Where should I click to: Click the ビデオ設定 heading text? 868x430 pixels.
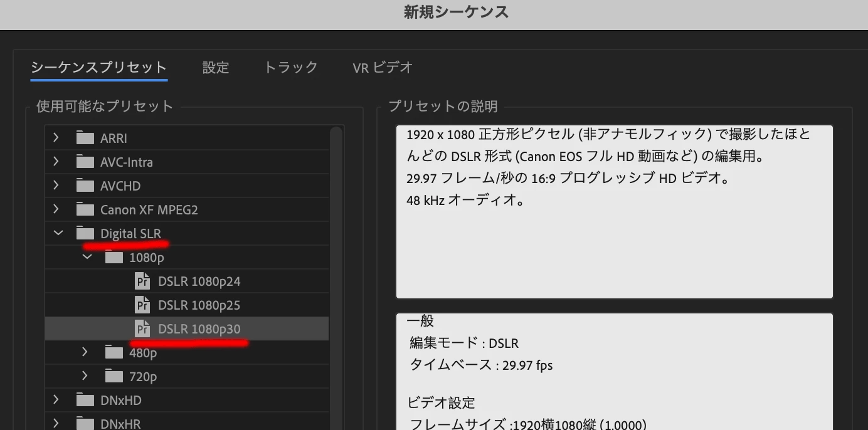441,402
